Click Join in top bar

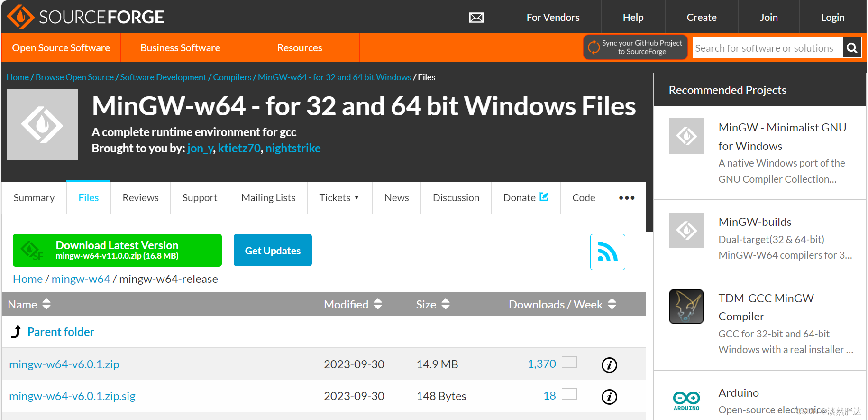769,18
